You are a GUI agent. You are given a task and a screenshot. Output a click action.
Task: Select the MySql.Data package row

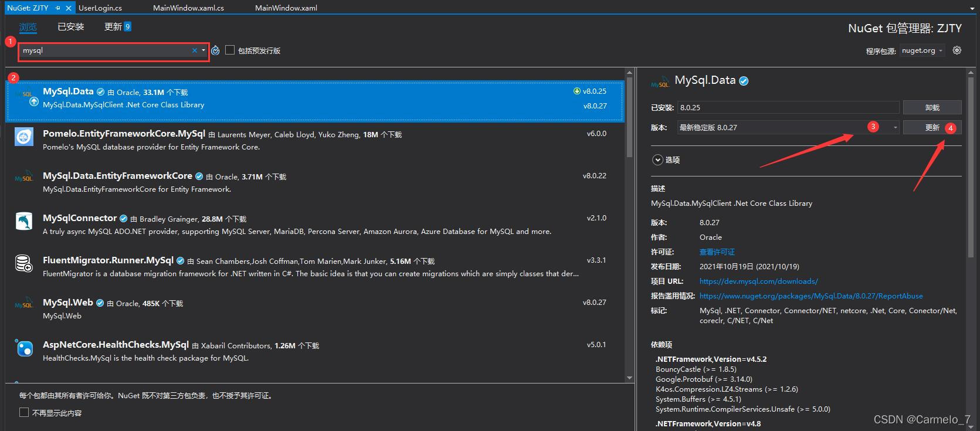(315, 101)
